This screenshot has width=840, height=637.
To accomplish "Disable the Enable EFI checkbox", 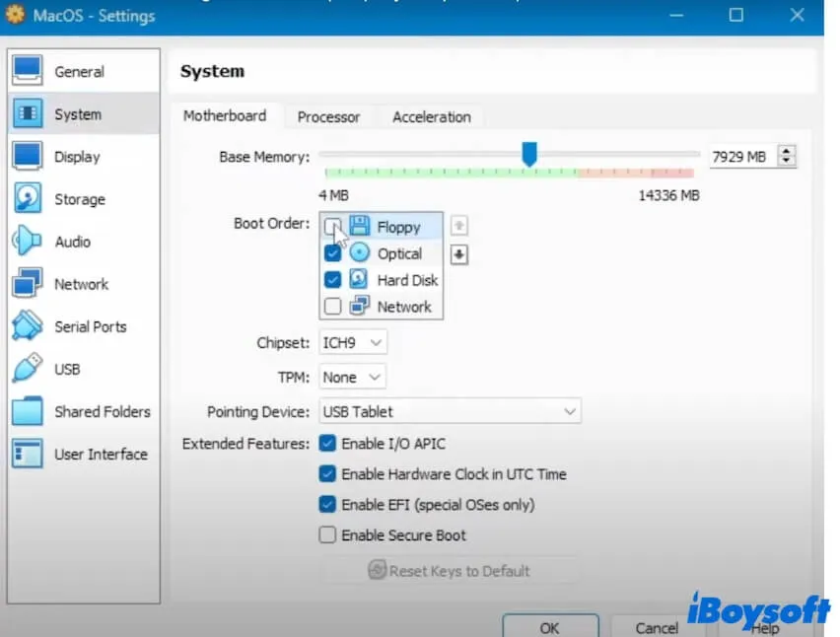I will (x=327, y=505).
